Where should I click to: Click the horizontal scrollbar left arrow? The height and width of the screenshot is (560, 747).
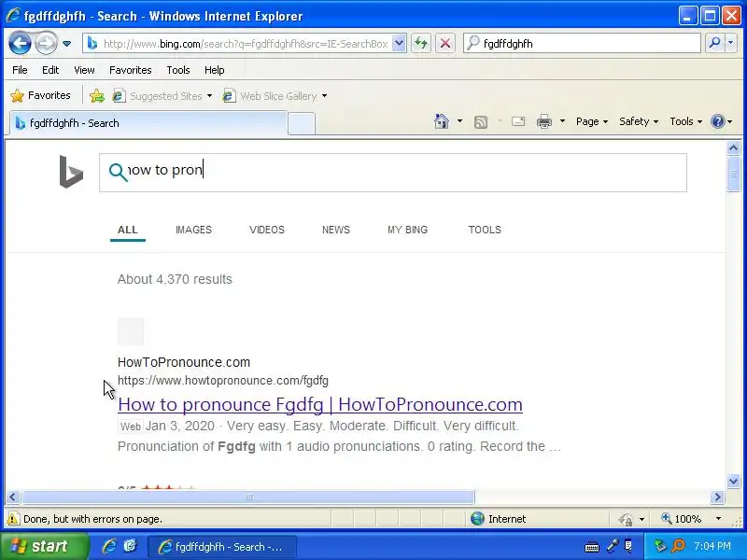13,497
